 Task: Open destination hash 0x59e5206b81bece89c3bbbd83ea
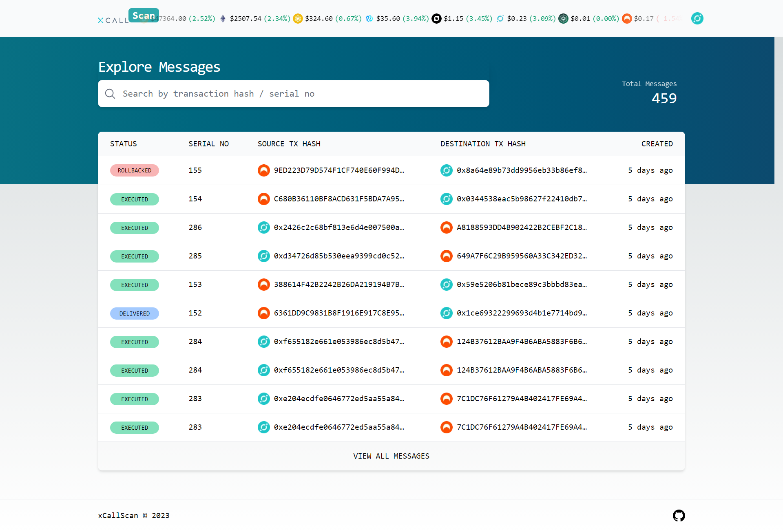click(x=522, y=285)
